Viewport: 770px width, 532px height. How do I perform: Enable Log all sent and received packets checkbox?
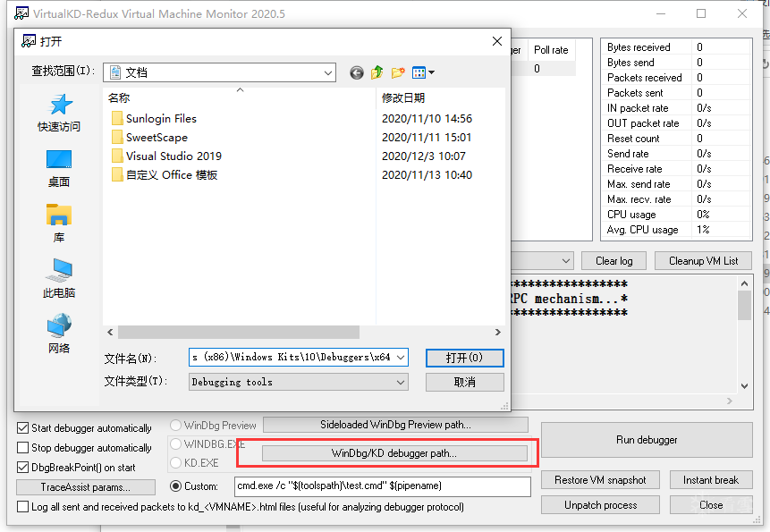(22, 506)
